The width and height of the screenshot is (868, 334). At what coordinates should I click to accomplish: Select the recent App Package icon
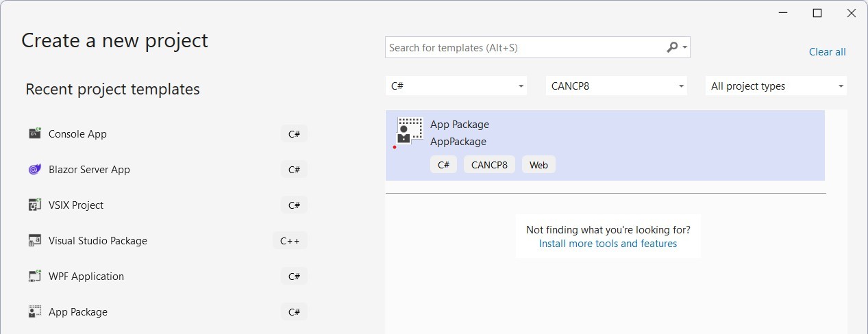coord(35,311)
